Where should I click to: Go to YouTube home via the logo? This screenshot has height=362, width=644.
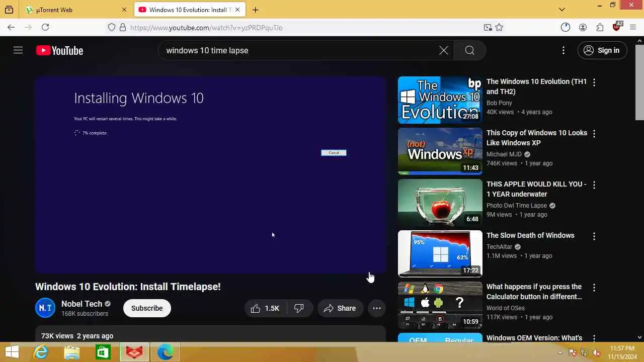coord(59,50)
